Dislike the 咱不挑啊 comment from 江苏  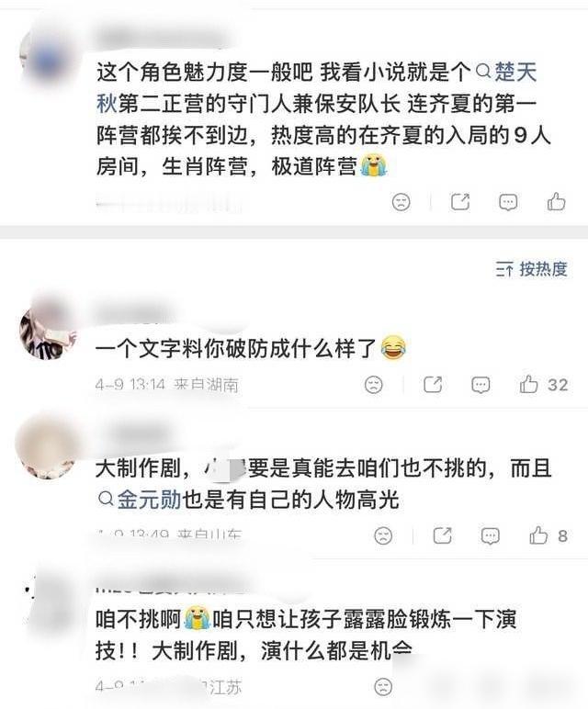pos(383,687)
